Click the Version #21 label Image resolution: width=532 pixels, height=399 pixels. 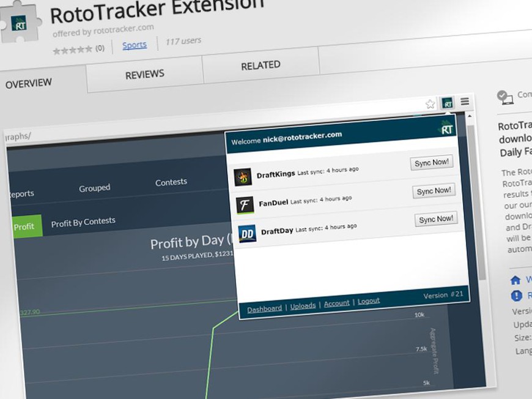[443, 294]
